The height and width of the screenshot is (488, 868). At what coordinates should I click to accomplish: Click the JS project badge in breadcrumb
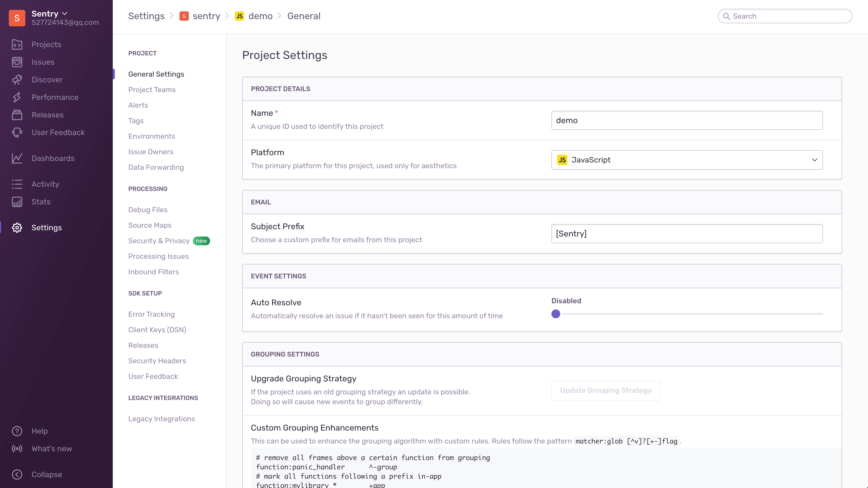pos(240,16)
